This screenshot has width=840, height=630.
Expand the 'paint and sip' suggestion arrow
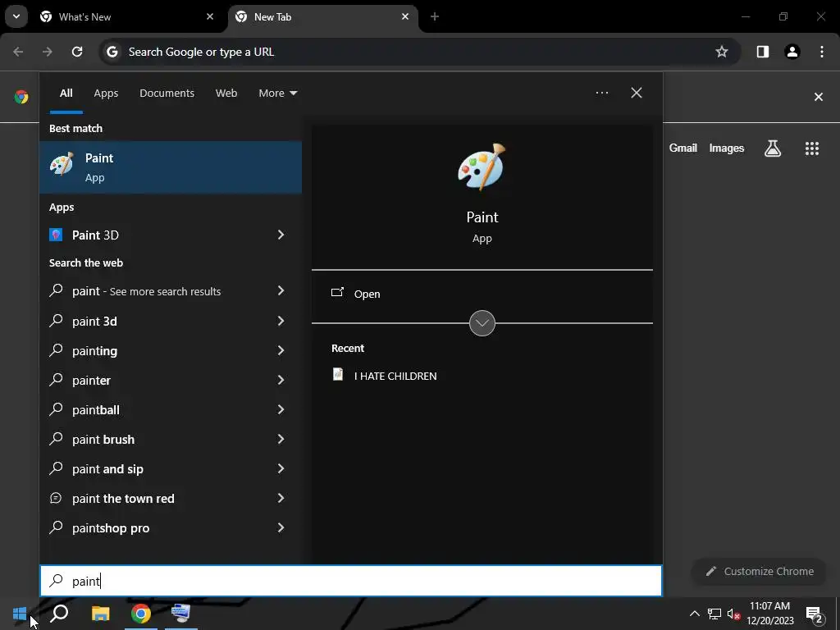coord(281,468)
